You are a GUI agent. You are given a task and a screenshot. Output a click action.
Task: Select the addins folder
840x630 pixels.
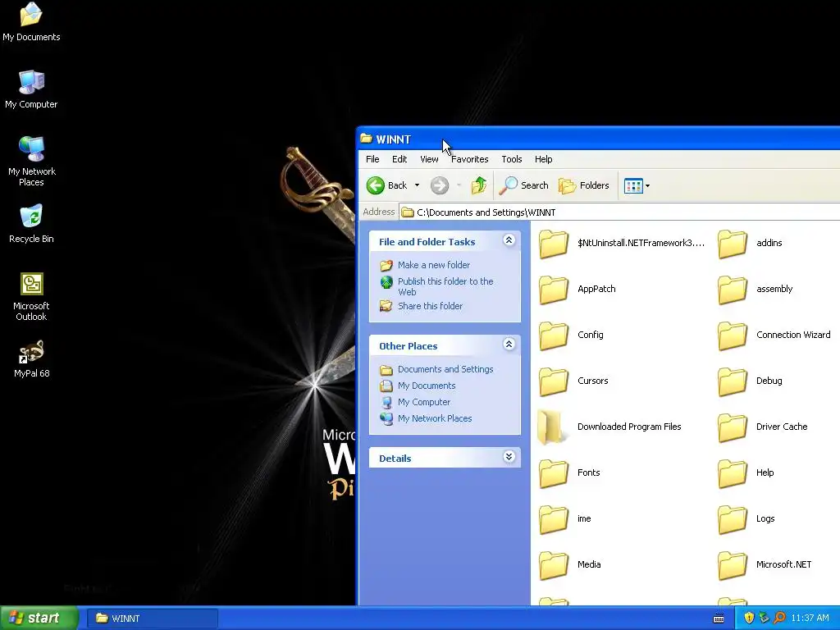tap(750, 243)
